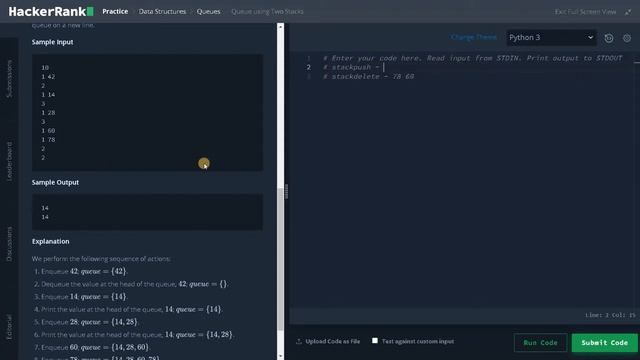Open the Leaderboard side tab

click(x=9, y=162)
